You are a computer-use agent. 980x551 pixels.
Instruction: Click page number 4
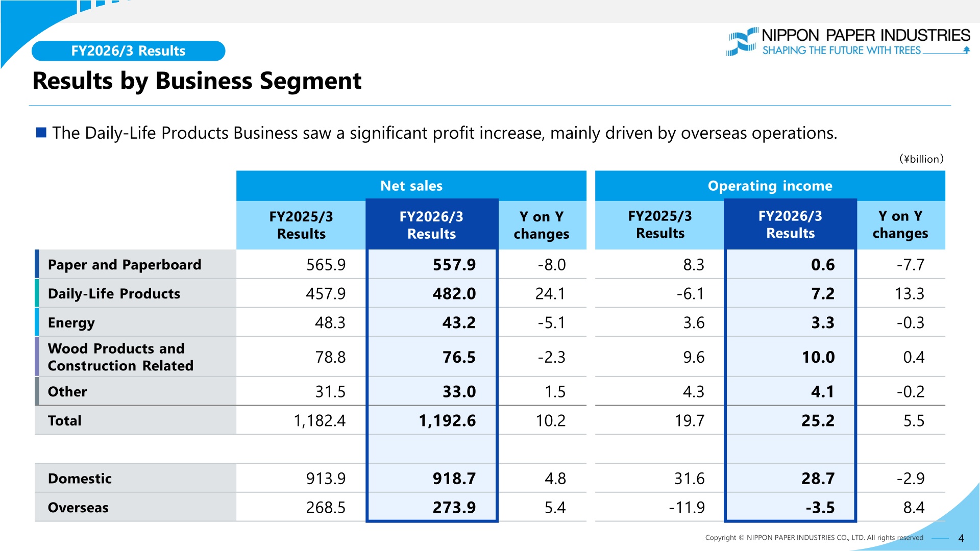961,538
